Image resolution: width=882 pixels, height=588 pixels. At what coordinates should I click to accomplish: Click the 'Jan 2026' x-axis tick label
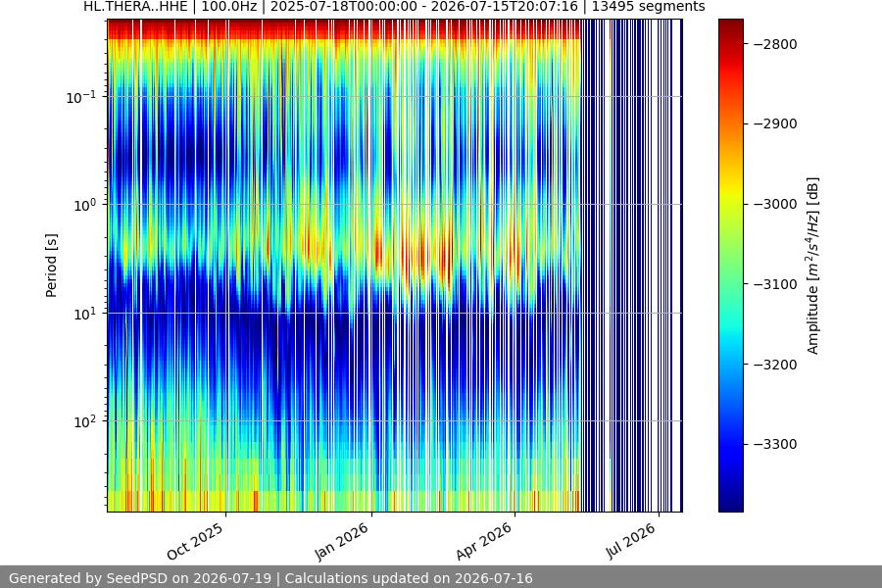pos(341,541)
